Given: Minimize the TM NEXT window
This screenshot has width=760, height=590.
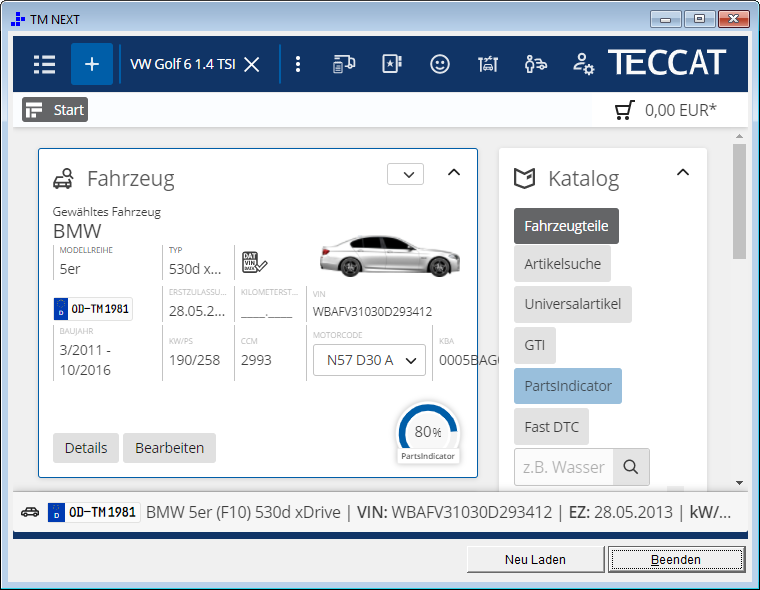Looking at the screenshot, I should pos(665,19).
